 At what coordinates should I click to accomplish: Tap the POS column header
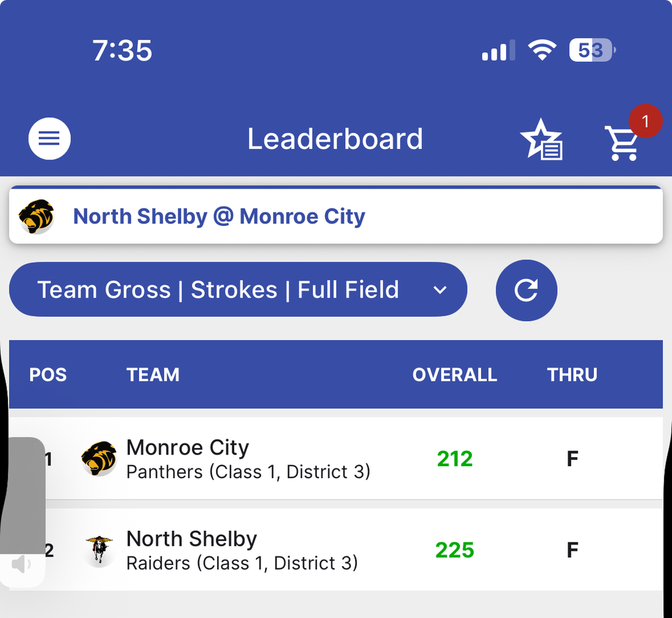48,375
